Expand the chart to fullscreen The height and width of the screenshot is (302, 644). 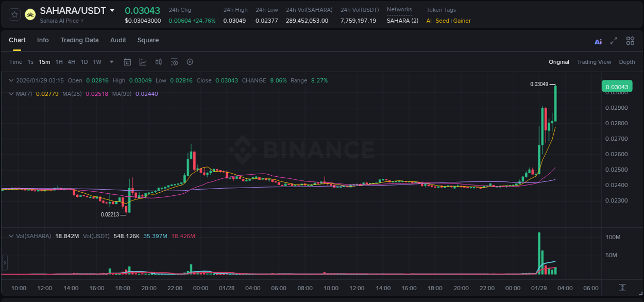614,41
